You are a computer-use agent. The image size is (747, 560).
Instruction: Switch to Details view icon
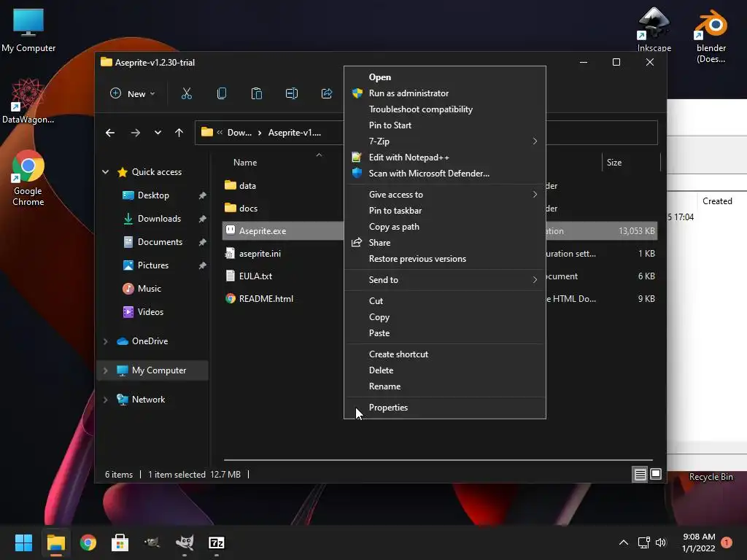click(x=640, y=474)
